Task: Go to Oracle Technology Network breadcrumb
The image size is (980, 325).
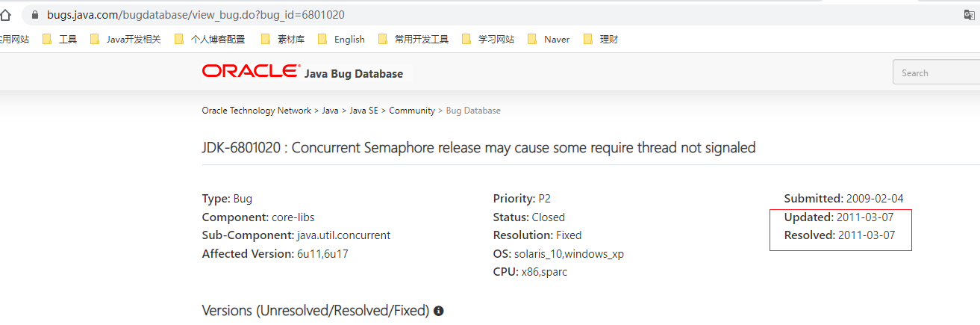Action: point(256,111)
